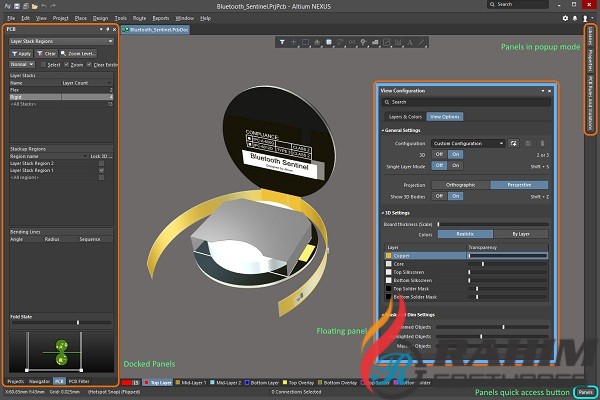Image resolution: width=600 pixels, height=400 pixels.
Task: Close the View Configuration floating panel
Action: pos(549,91)
